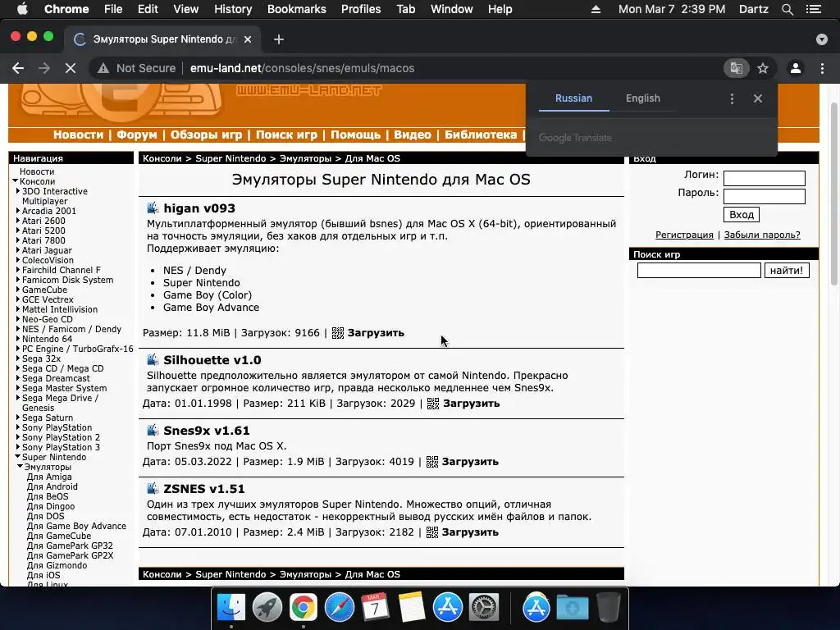The image size is (840, 630).
Task: Click the Google Translate icon in address bar
Action: [x=736, y=68]
